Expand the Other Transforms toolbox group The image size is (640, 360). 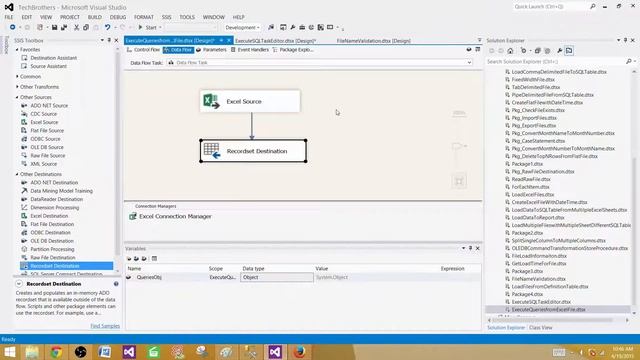coord(17,87)
